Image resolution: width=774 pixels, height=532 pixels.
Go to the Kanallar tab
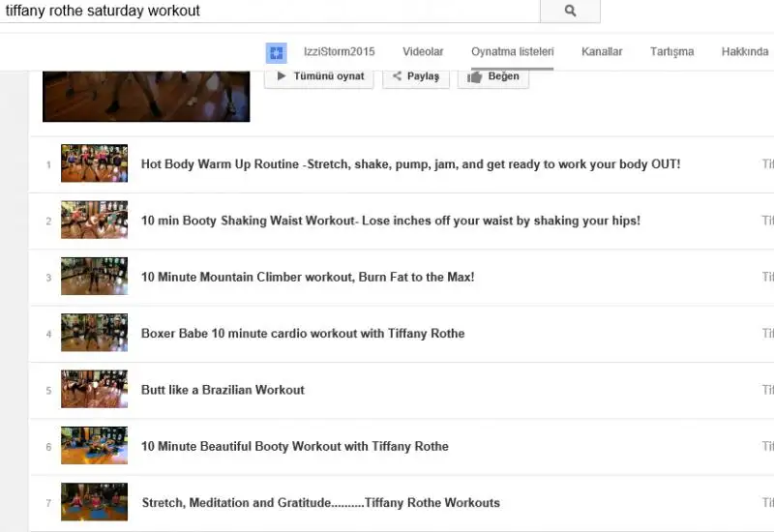coord(602,52)
